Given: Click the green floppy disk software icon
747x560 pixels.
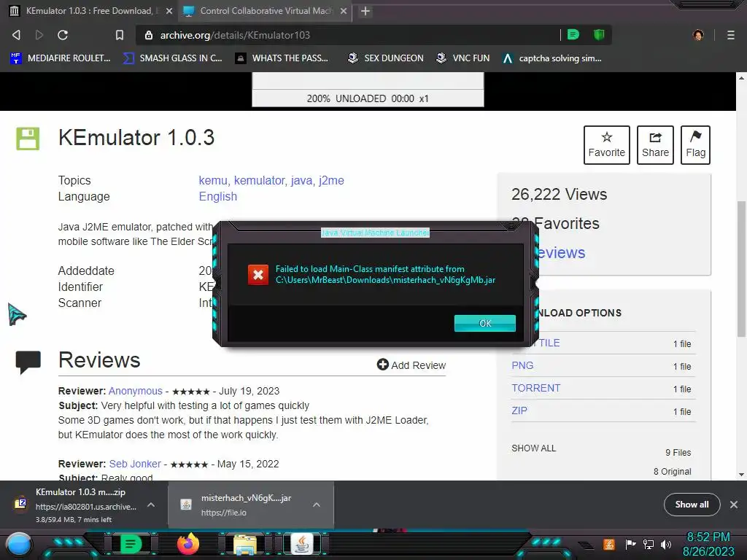Looking at the screenshot, I should pos(28,139).
